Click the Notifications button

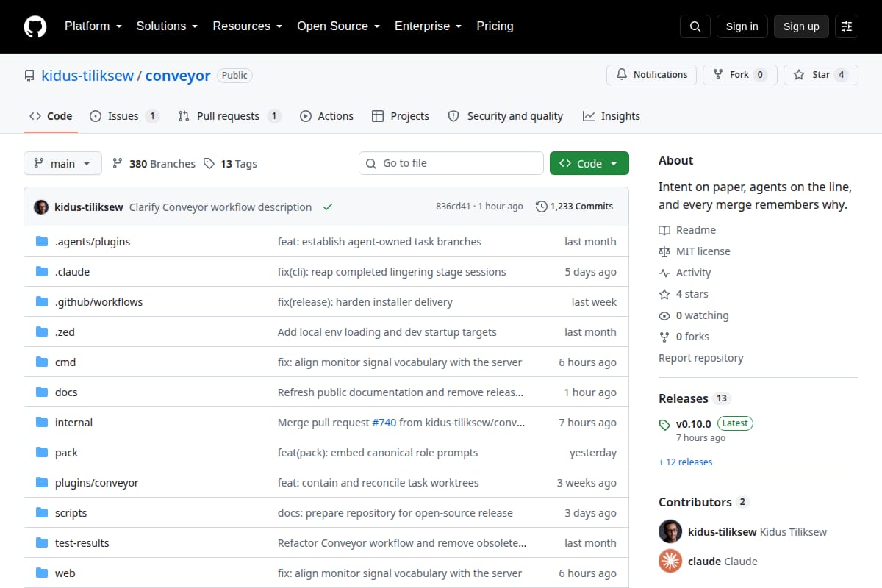click(651, 75)
